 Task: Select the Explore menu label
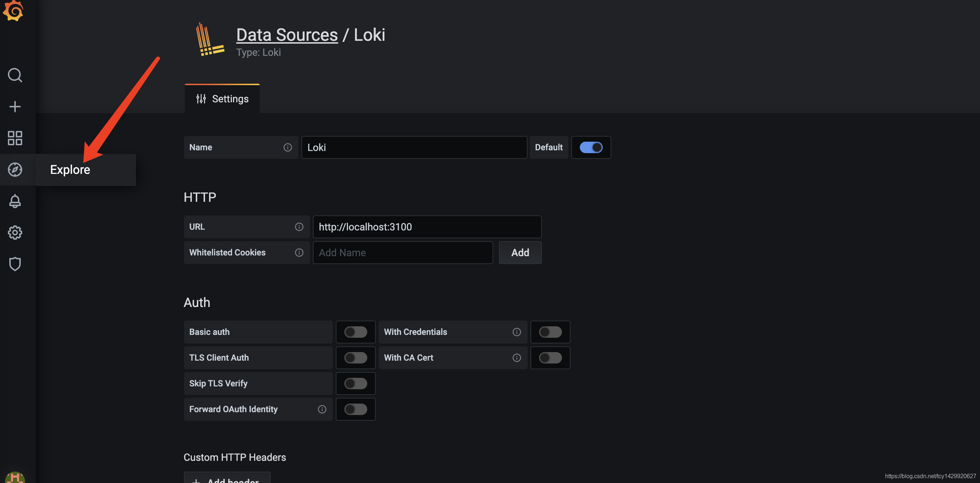coord(70,170)
